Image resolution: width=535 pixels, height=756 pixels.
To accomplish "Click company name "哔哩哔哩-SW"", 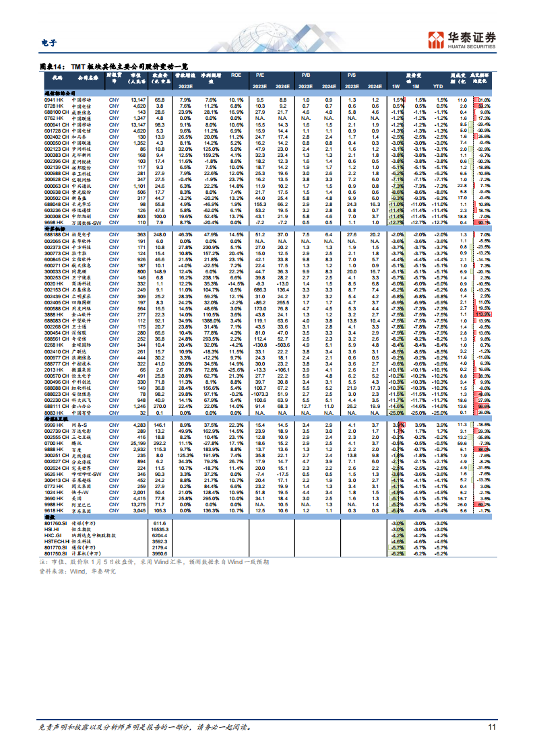I will click(x=87, y=475).
